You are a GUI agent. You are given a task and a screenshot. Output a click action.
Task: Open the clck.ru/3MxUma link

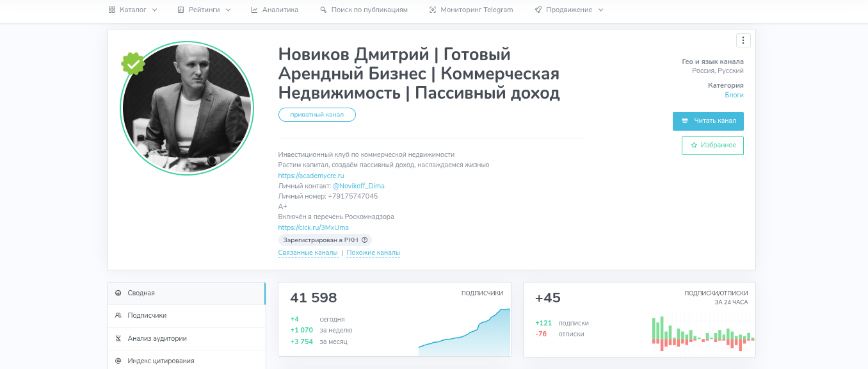click(314, 227)
